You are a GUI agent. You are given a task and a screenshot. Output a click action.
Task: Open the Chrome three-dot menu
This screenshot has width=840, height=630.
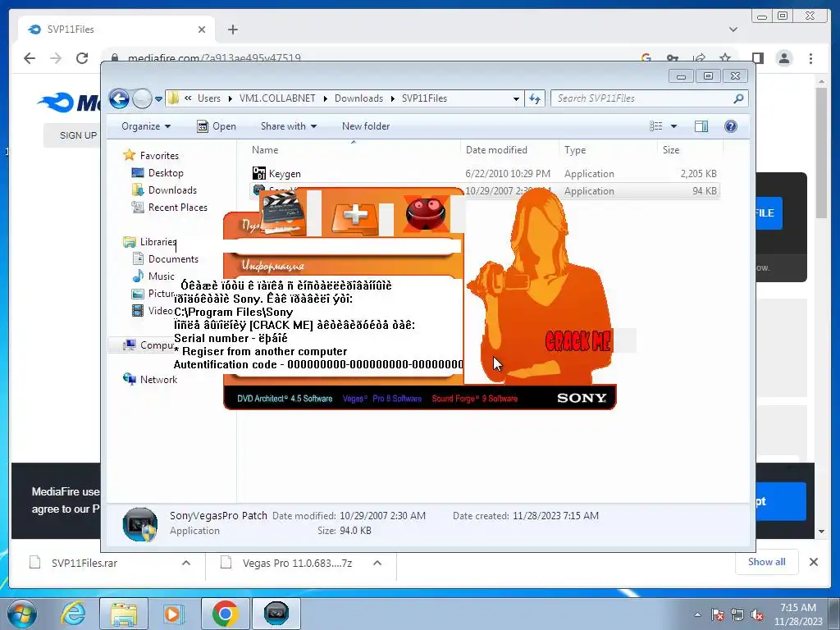(x=810, y=58)
